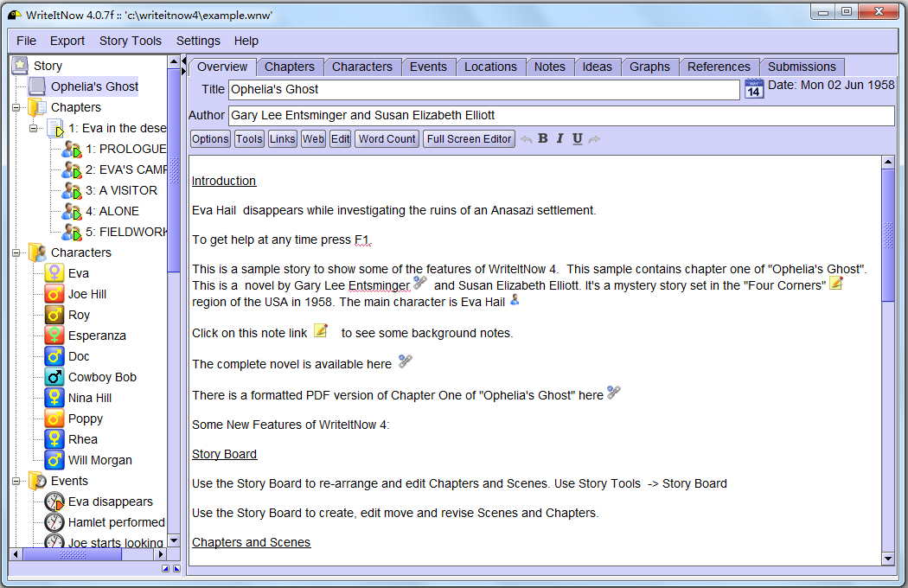The width and height of the screenshot is (908, 588).
Task: Click the PDF version link icon
Action: click(614, 393)
